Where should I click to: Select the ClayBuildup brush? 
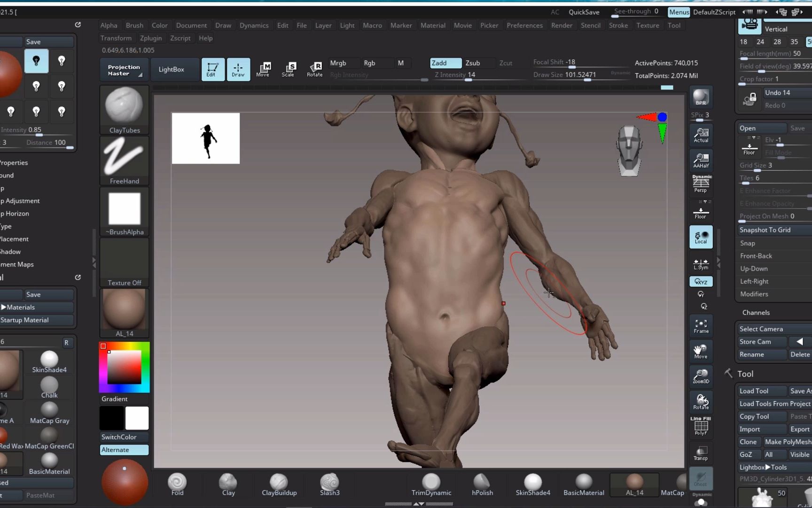(279, 484)
